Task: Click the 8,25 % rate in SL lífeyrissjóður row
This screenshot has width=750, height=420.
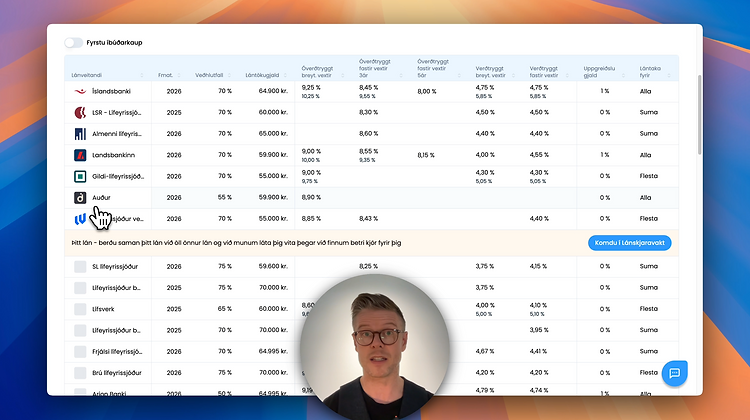Action: (368, 266)
